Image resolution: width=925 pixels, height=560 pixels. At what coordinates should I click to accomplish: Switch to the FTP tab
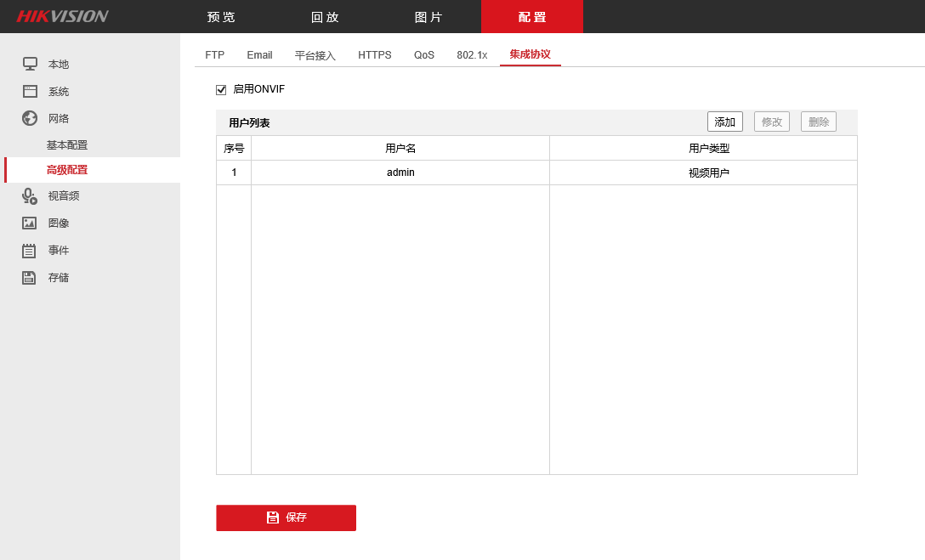[215, 55]
